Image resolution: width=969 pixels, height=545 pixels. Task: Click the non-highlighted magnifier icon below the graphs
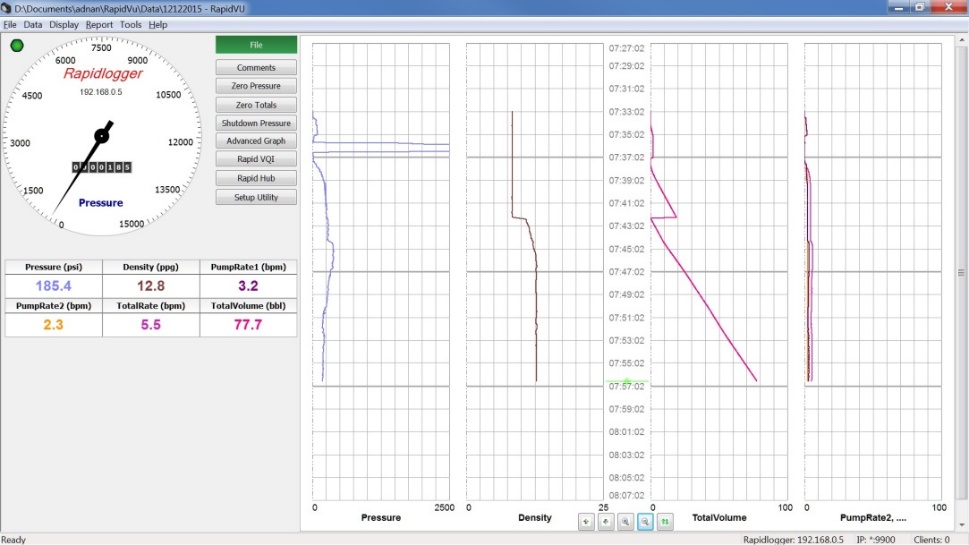(625, 521)
